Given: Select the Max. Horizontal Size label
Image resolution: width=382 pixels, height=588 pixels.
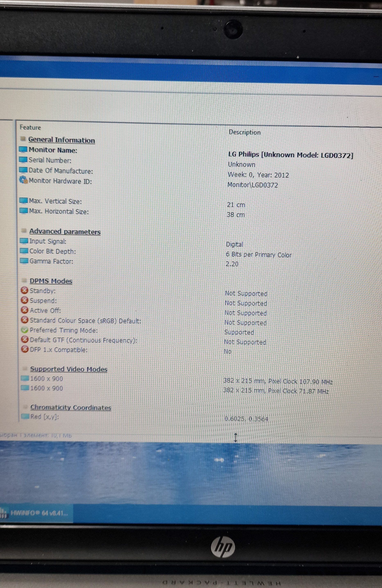Looking at the screenshot, I should pos(59,212).
